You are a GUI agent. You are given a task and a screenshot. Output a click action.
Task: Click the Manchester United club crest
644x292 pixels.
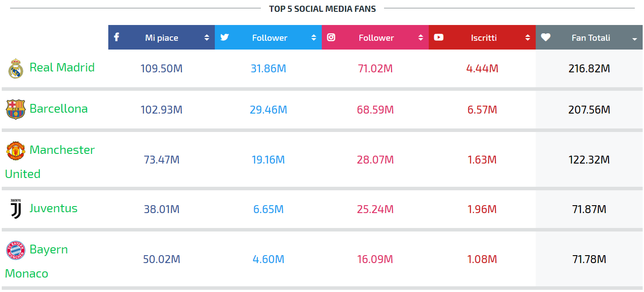point(15,150)
